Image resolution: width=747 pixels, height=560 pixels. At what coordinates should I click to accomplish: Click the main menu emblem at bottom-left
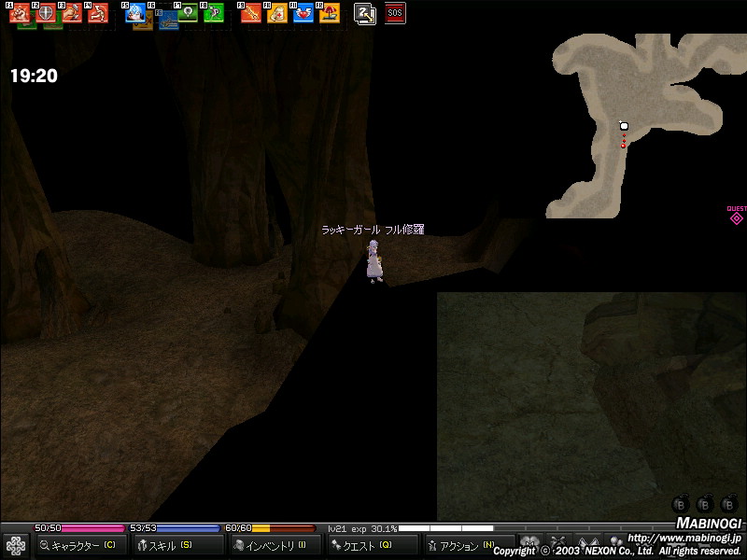(x=16, y=545)
